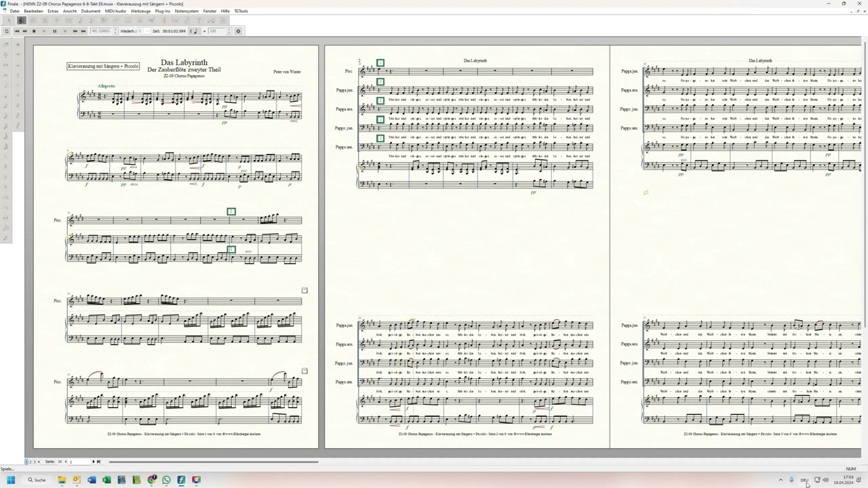Open the Dokument menu
The image size is (868, 488).
pos(91,11)
